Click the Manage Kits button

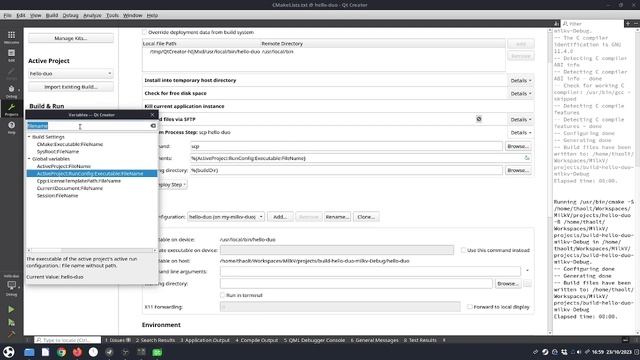pyautogui.click(x=71, y=38)
